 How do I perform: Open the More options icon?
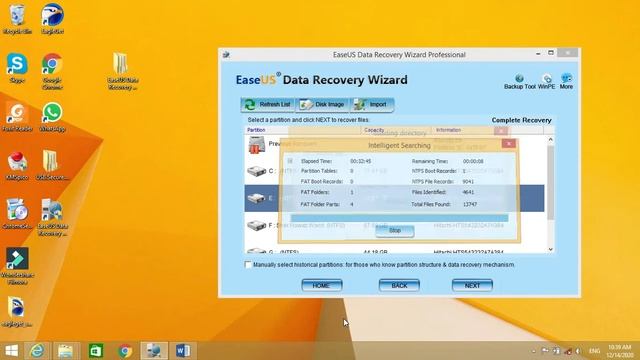point(566,82)
